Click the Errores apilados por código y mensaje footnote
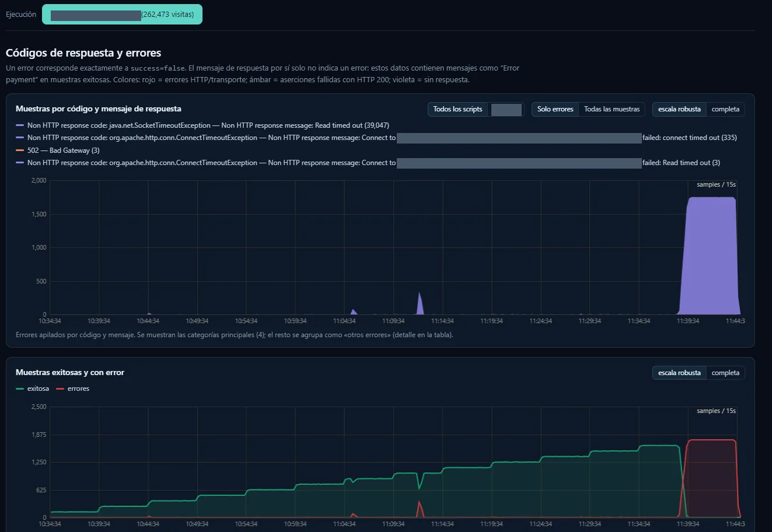The width and height of the screenshot is (772, 532). [x=234, y=335]
